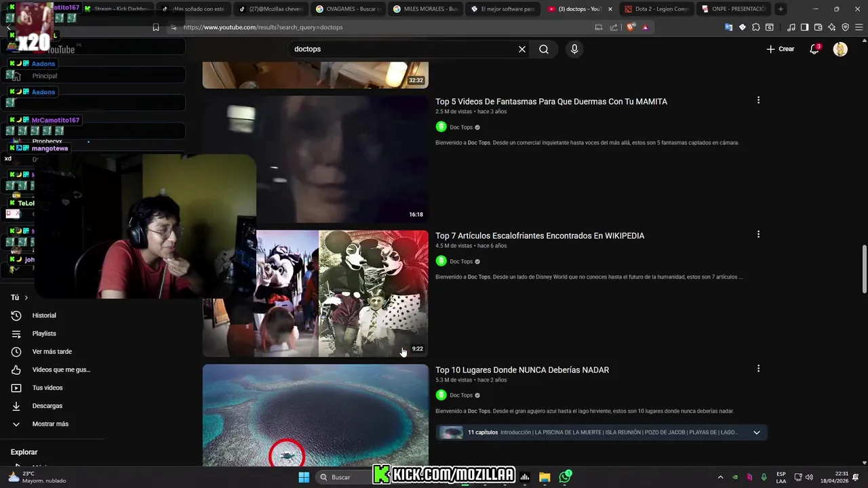Expand the 11 capítulos chapter list

click(757, 432)
